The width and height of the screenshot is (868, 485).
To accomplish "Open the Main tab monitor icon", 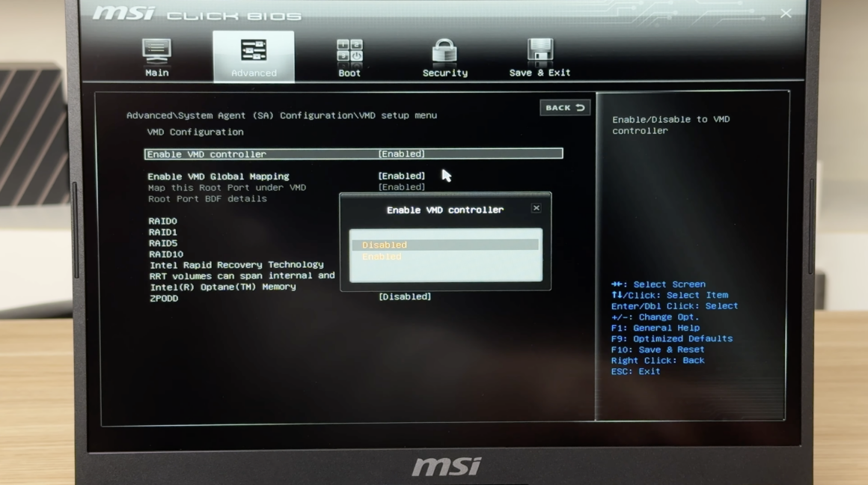I will pos(156,52).
